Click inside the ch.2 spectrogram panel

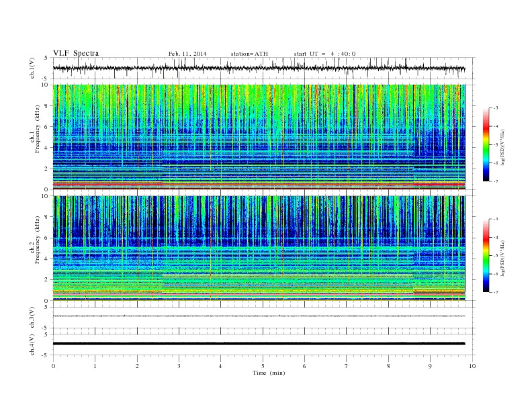coord(259,248)
